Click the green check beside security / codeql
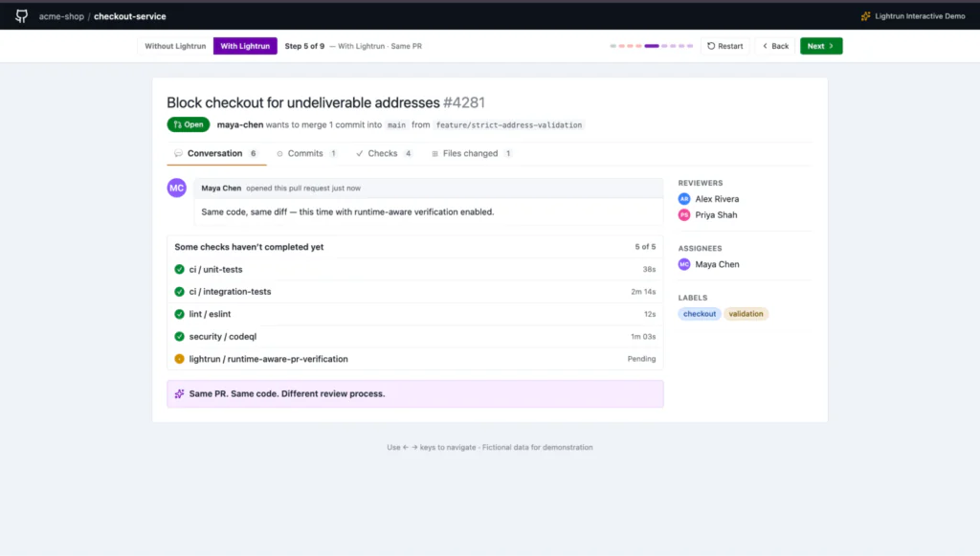The image size is (980, 556). pyautogui.click(x=179, y=337)
